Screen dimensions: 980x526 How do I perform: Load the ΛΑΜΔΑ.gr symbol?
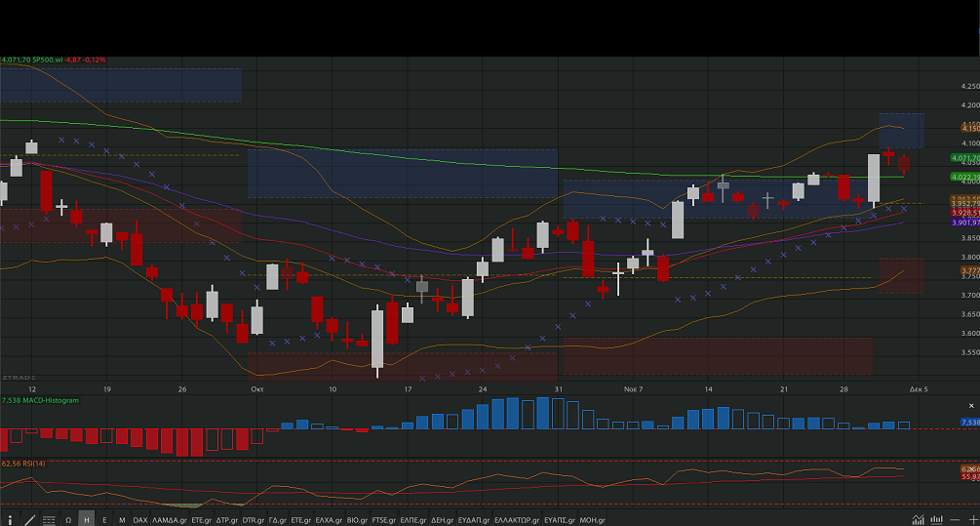170,520
